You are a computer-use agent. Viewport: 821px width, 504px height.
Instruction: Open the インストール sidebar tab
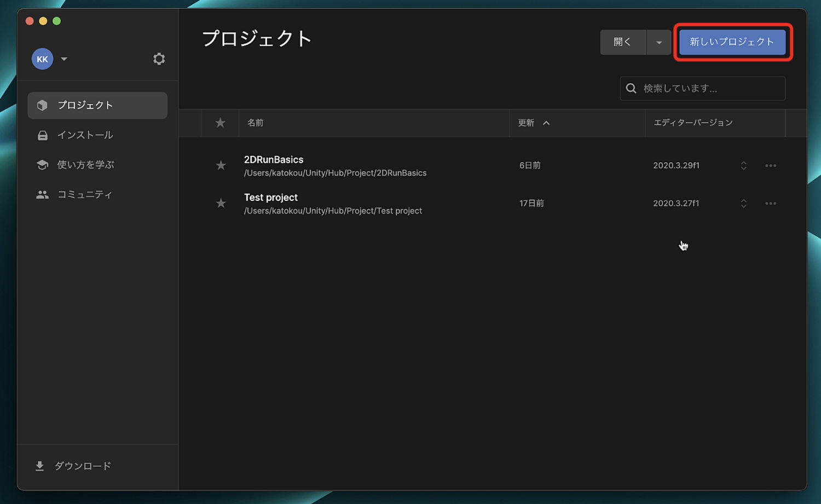point(97,135)
